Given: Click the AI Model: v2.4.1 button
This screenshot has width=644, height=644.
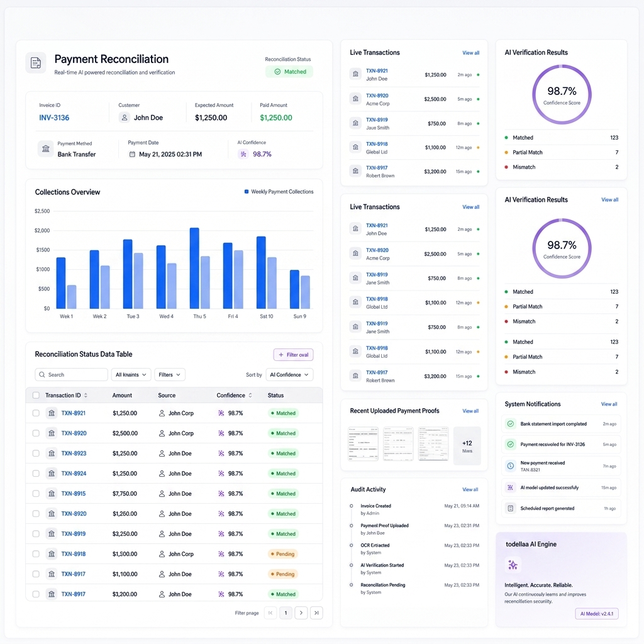Looking at the screenshot, I should (597, 614).
